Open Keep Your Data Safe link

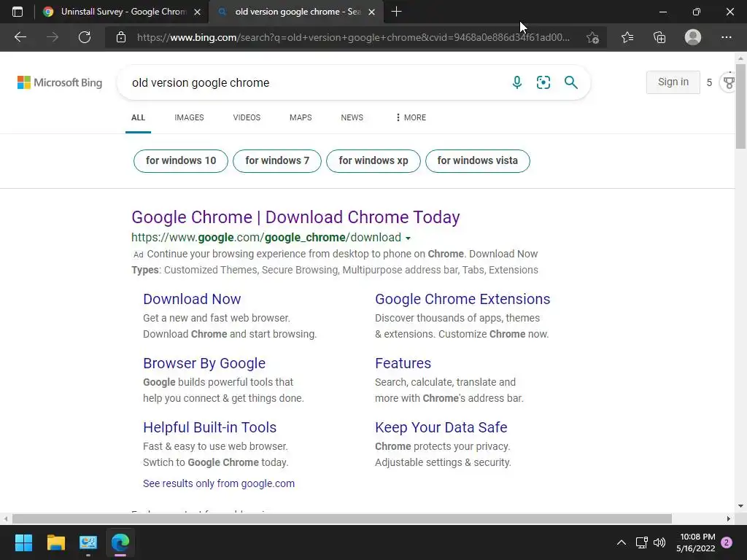tap(441, 427)
